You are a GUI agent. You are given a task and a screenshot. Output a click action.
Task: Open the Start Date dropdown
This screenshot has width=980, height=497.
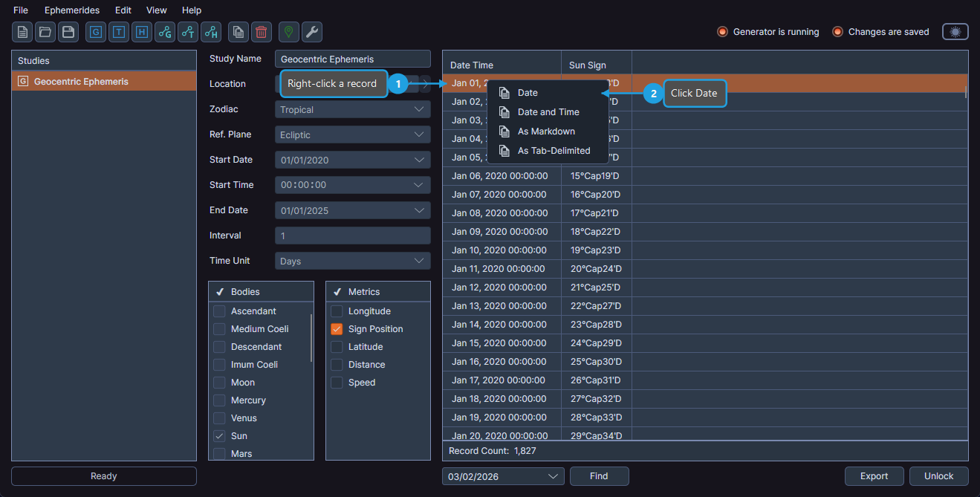pos(352,159)
